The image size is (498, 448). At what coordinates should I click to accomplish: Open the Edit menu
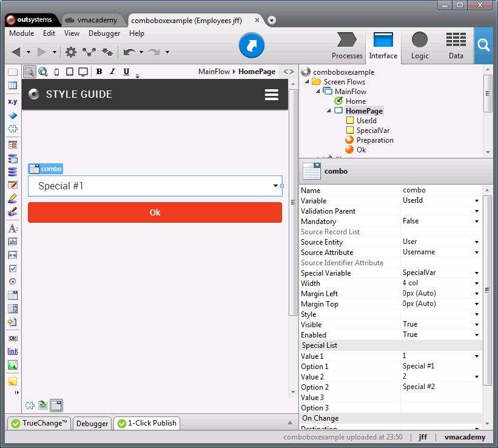pos(49,33)
